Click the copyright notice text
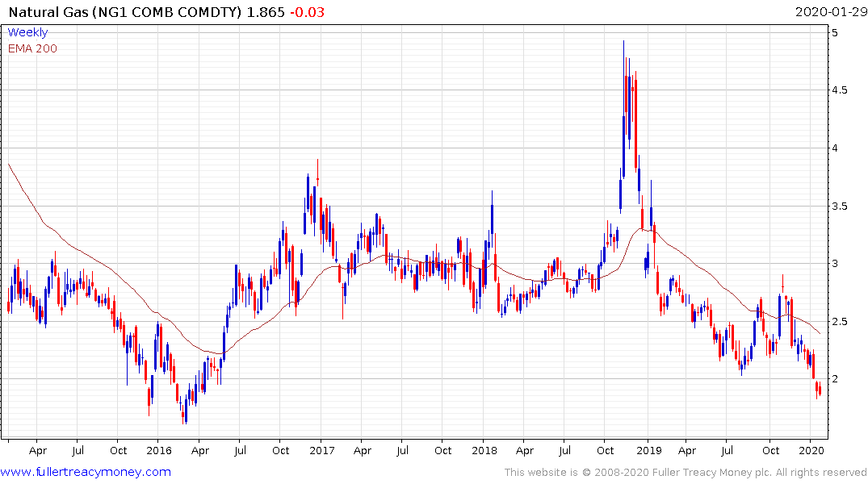 pyautogui.click(x=686, y=473)
